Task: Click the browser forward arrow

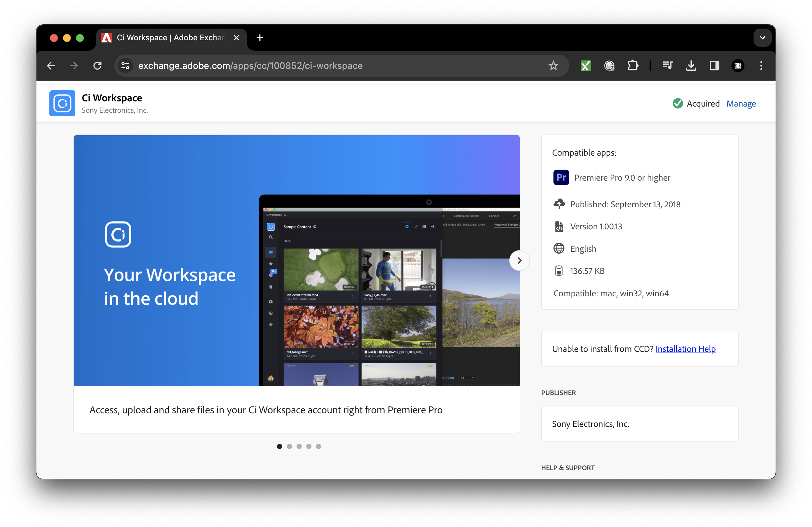Action: pos(74,66)
